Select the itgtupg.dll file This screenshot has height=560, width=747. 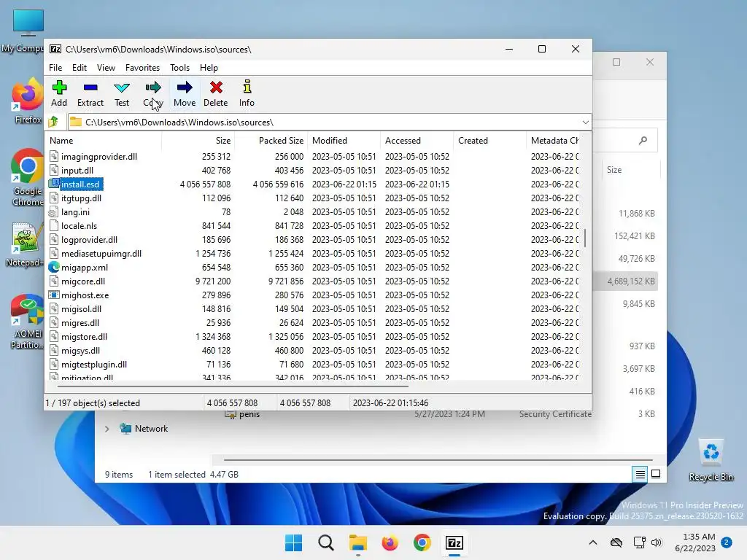point(81,198)
